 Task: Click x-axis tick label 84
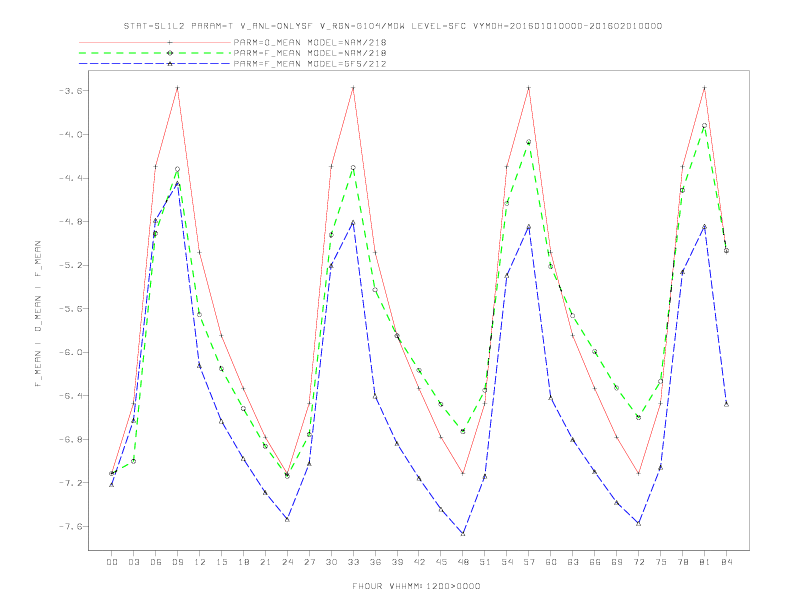[727, 562]
